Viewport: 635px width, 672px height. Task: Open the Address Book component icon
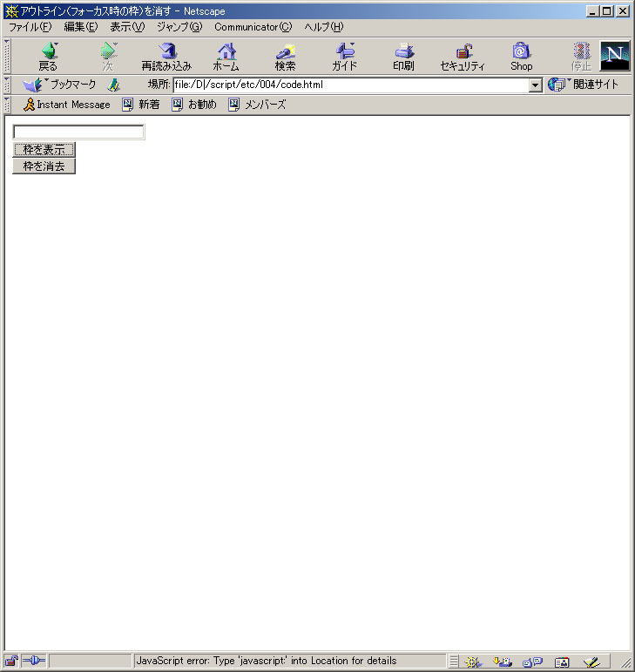[x=562, y=662]
